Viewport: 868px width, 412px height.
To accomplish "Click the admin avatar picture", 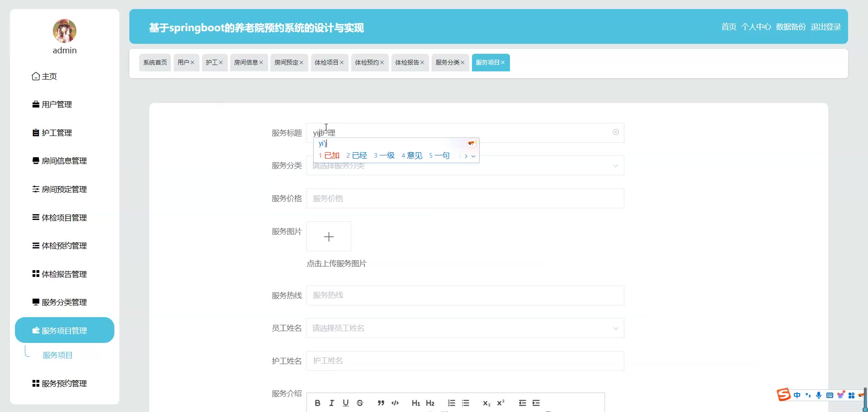I will click(65, 31).
